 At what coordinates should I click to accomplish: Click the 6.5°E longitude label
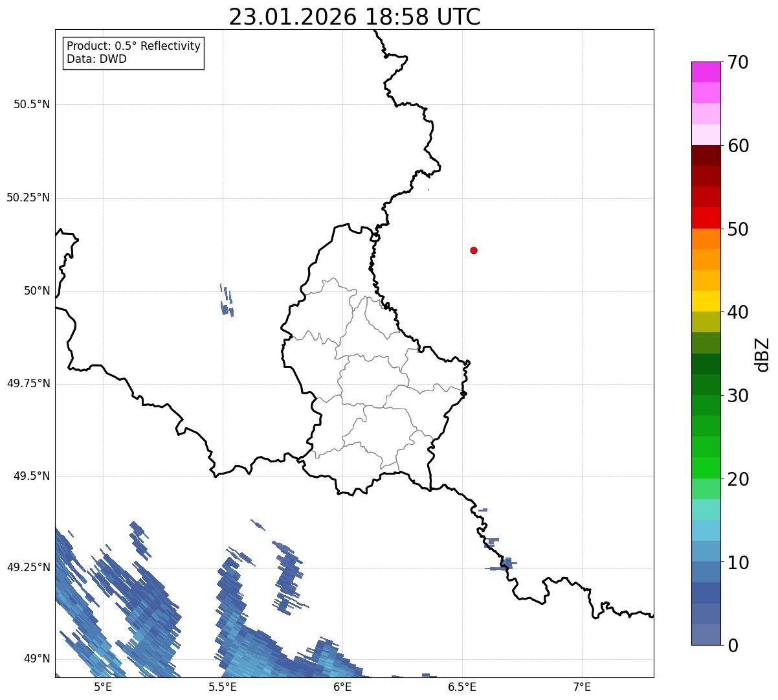(x=462, y=687)
